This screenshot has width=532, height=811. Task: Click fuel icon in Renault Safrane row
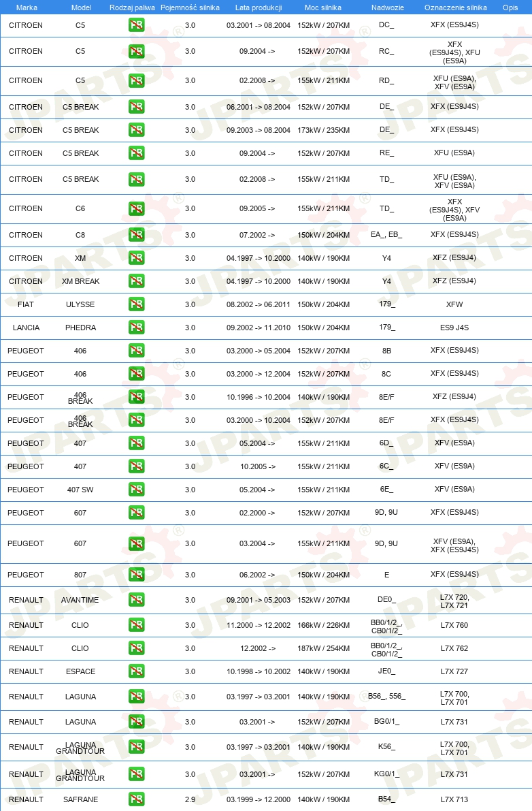pos(136,799)
